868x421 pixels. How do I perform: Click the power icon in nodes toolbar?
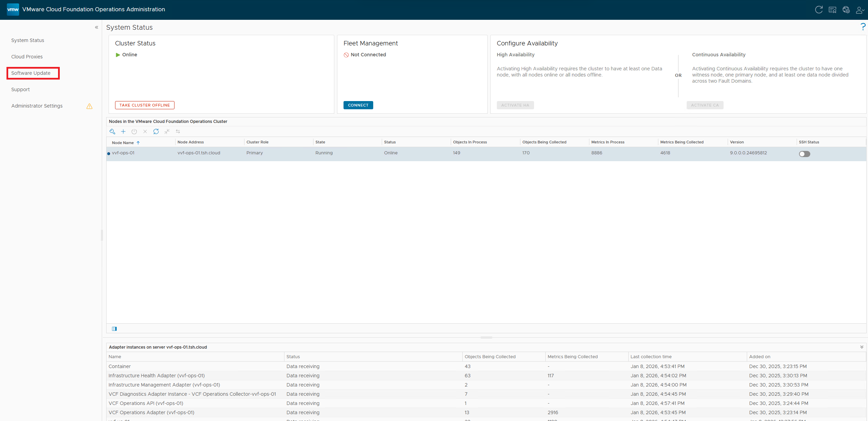[134, 131]
